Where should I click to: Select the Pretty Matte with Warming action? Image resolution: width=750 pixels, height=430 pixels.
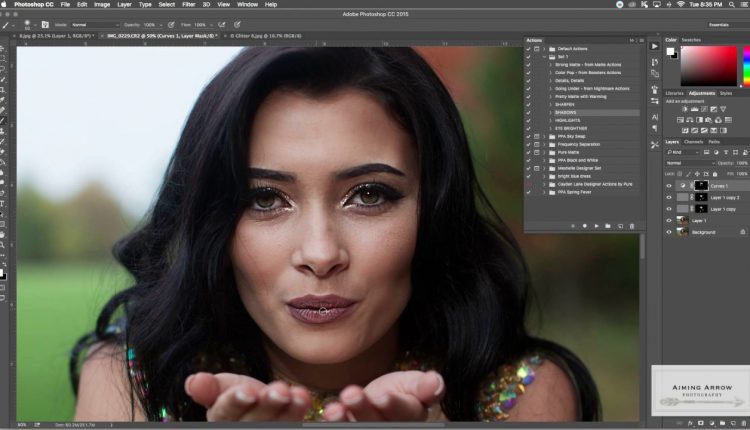coord(581,97)
